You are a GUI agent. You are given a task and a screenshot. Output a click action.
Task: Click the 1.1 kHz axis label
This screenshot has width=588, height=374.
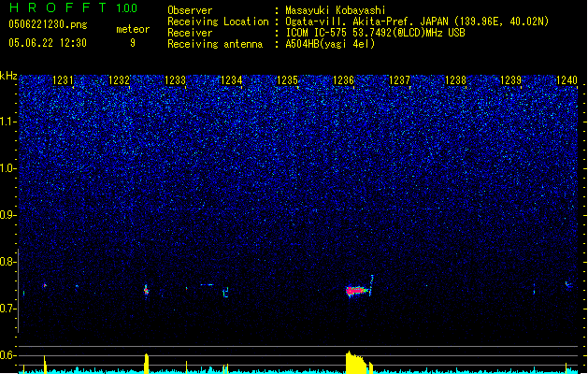(7, 122)
